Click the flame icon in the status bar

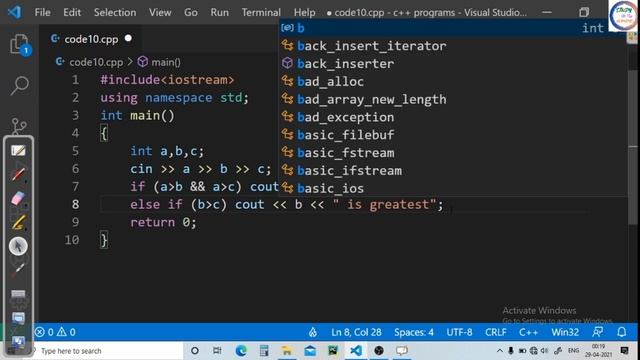coord(313,332)
